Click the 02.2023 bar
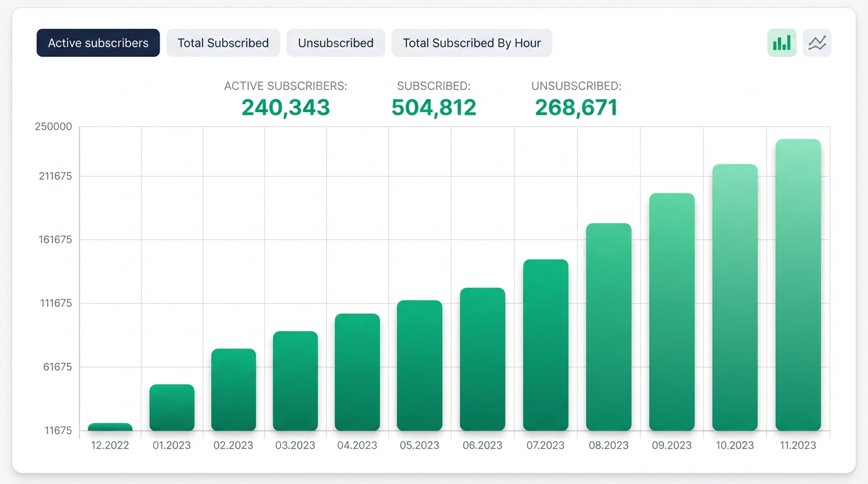The image size is (868, 484). point(233,390)
